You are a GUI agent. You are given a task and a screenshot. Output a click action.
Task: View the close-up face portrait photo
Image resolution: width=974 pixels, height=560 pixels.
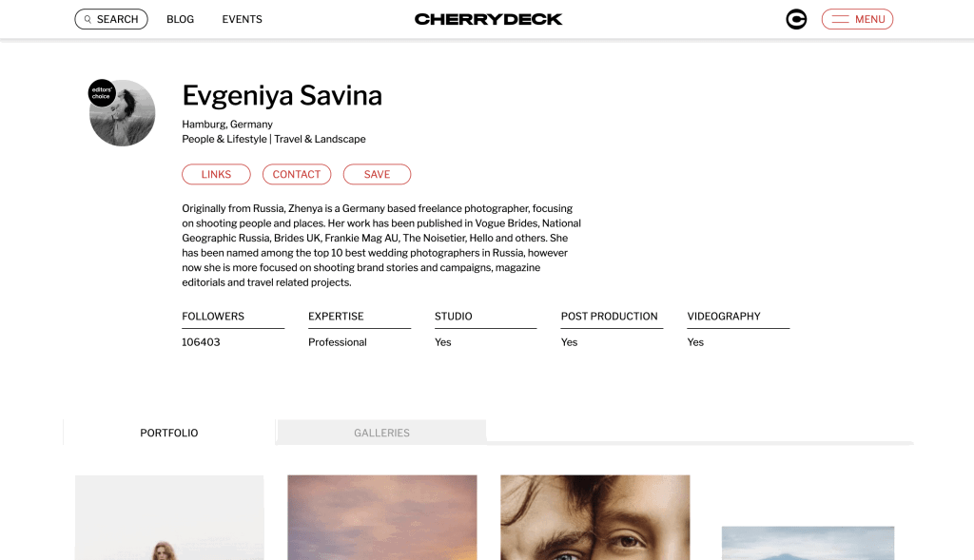(594, 517)
